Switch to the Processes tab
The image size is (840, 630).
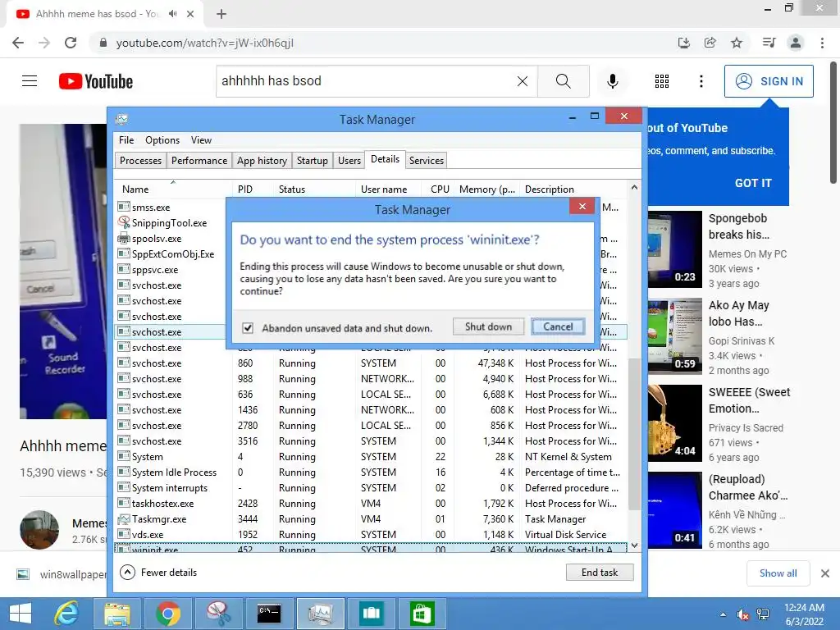tap(140, 161)
